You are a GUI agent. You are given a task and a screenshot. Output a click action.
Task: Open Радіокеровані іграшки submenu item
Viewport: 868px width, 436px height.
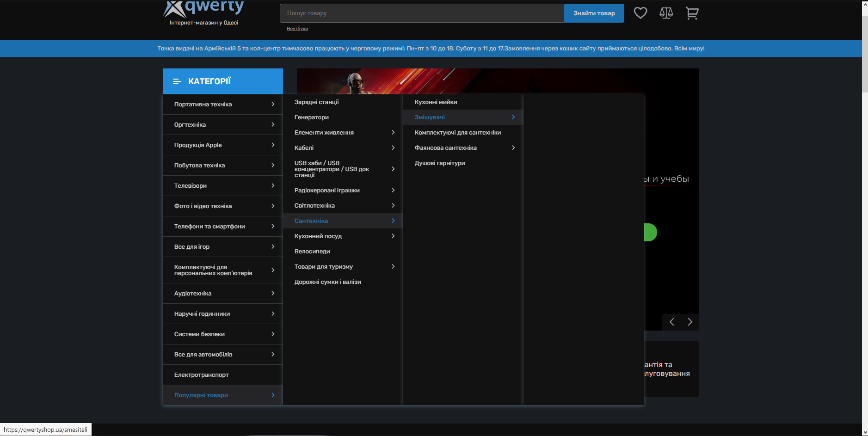point(343,190)
